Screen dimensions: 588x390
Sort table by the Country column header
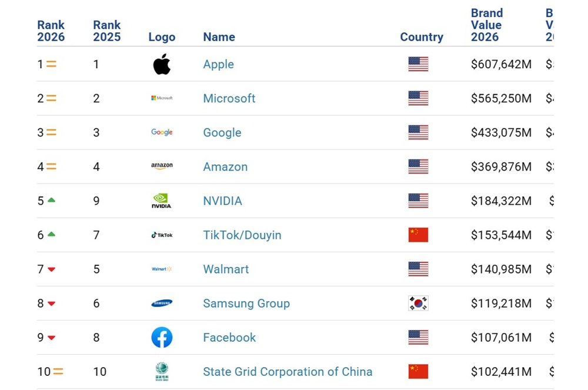click(422, 36)
